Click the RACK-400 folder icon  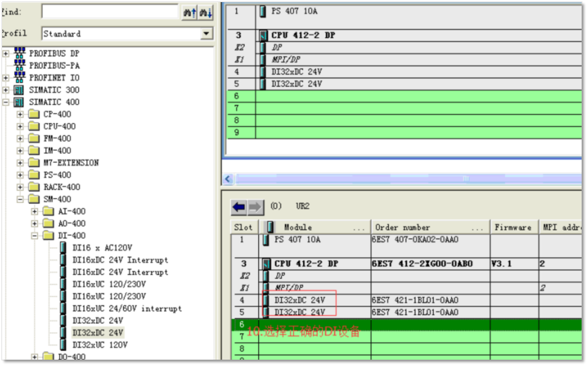(34, 187)
